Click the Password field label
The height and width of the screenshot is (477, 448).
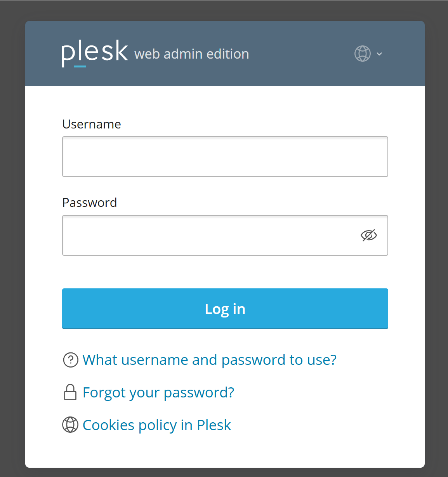90,203
